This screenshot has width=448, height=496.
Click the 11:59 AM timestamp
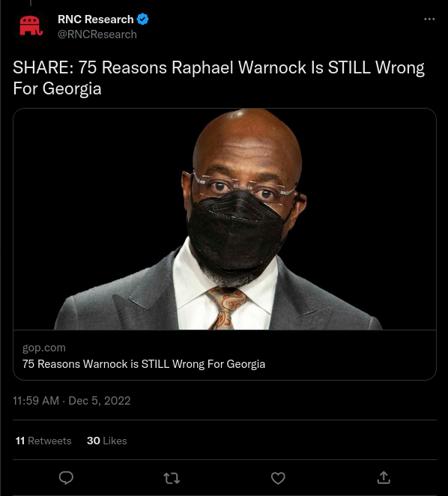coord(36,400)
